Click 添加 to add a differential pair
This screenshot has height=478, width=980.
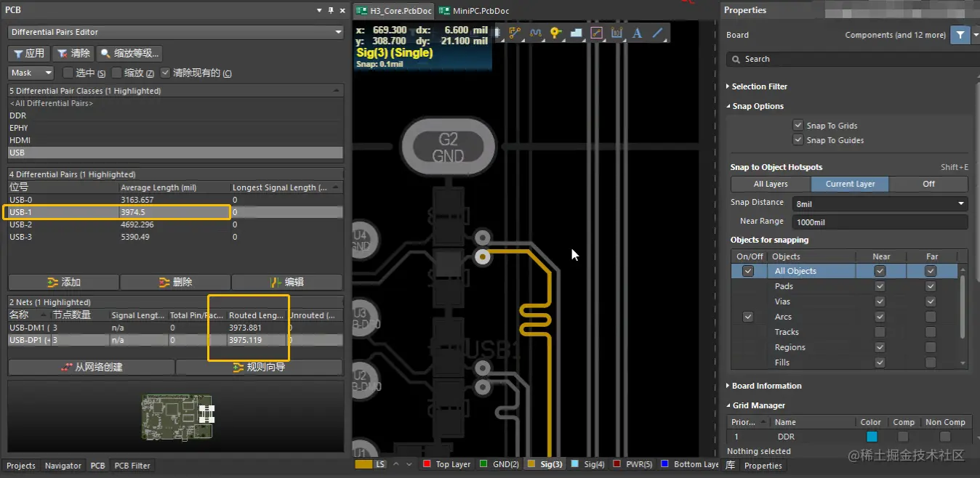[63, 282]
